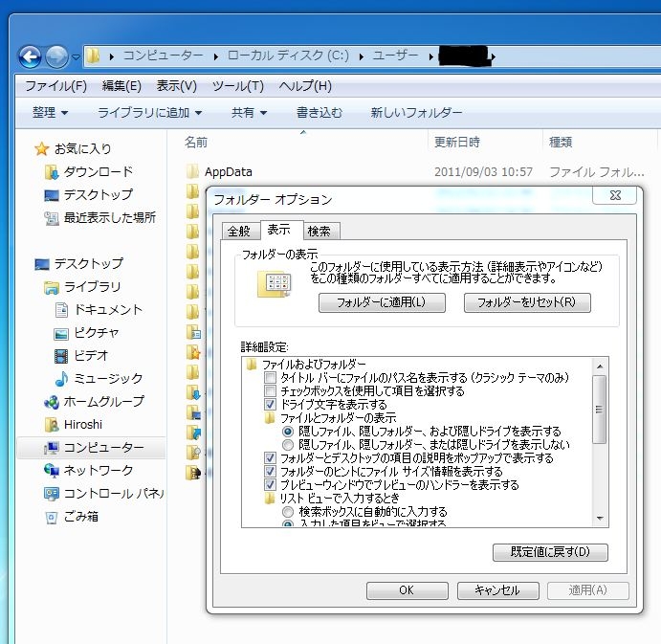661x644 pixels.
Task: Select ローカル ディスク (C:) breadcrumb
Action: pyautogui.click(x=288, y=56)
